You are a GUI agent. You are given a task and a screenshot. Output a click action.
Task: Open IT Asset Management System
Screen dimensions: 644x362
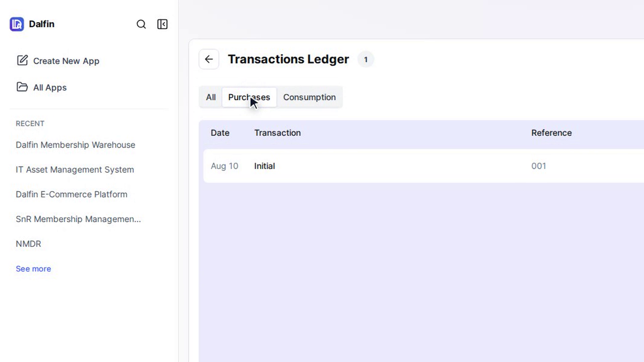coord(75,170)
